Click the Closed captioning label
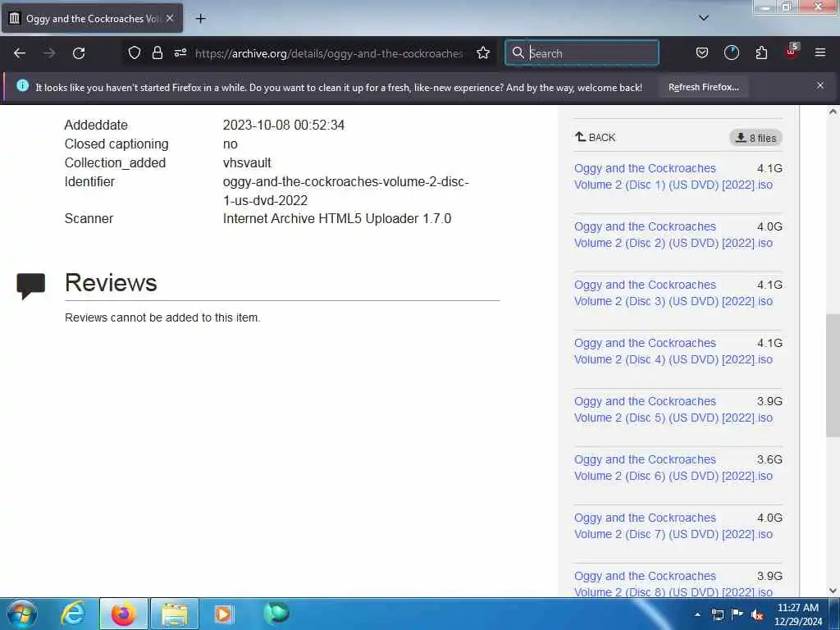Image resolution: width=840 pixels, height=630 pixels. click(x=116, y=144)
